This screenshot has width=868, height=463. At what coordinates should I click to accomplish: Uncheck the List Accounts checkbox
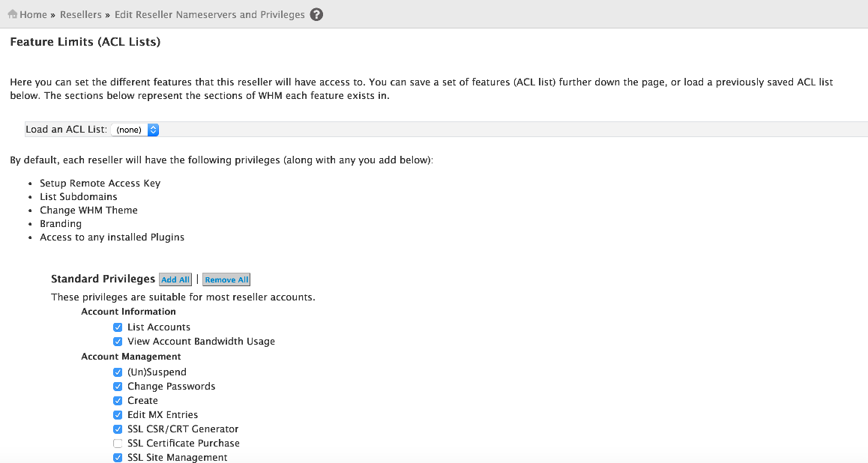tap(118, 327)
